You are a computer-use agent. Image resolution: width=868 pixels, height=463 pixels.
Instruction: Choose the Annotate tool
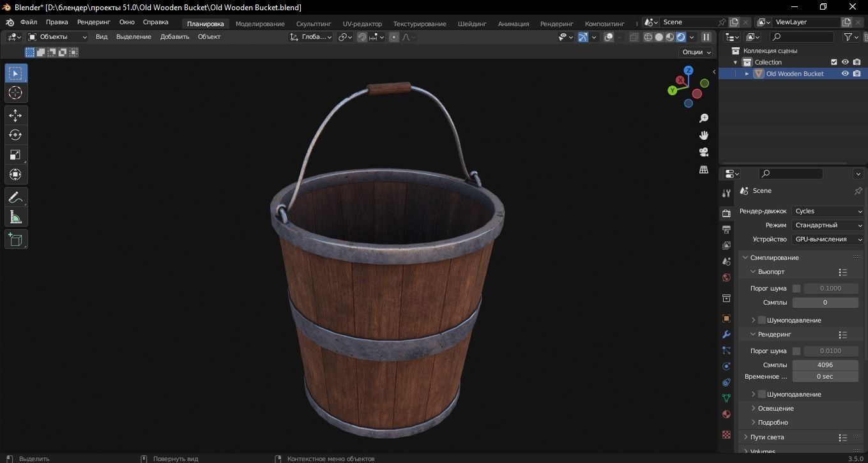(x=16, y=197)
